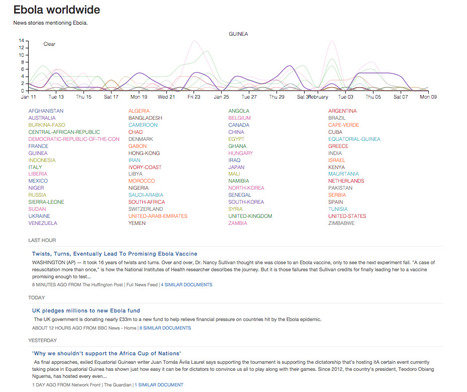
Task: Filter by ITALY
Action: coord(35,167)
